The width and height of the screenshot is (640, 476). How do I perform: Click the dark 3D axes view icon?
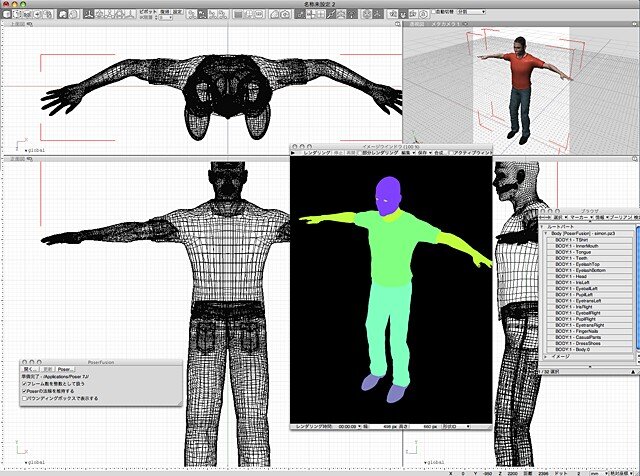click(x=89, y=14)
